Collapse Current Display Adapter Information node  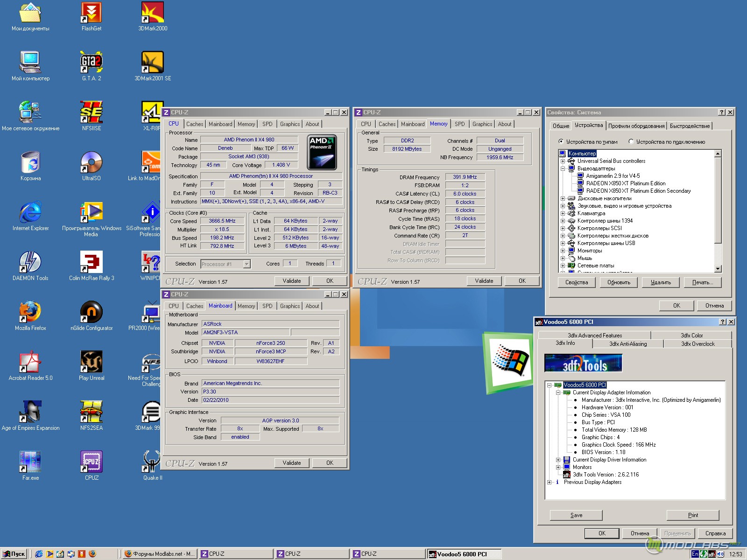tap(558, 392)
